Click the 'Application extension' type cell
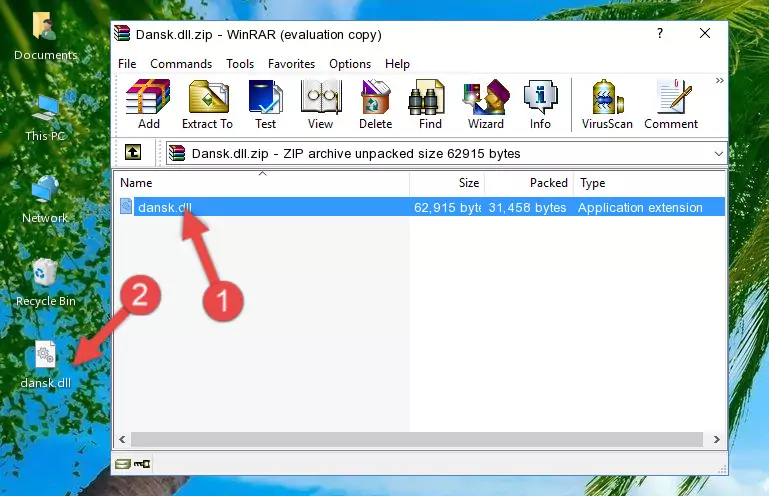Screen dimensions: 769x496 (640, 208)
